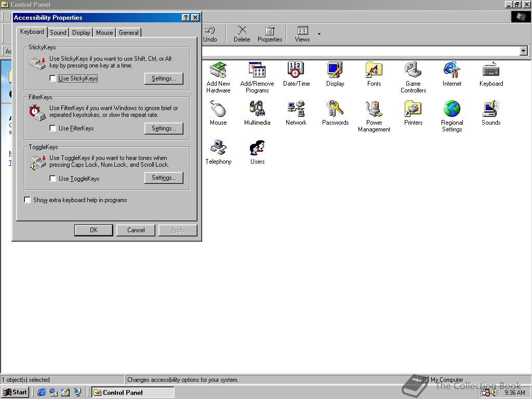Image resolution: width=532 pixels, height=399 pixels.
Task: Click Cancel in Accessibility Properties
Action: pos(136,230)
